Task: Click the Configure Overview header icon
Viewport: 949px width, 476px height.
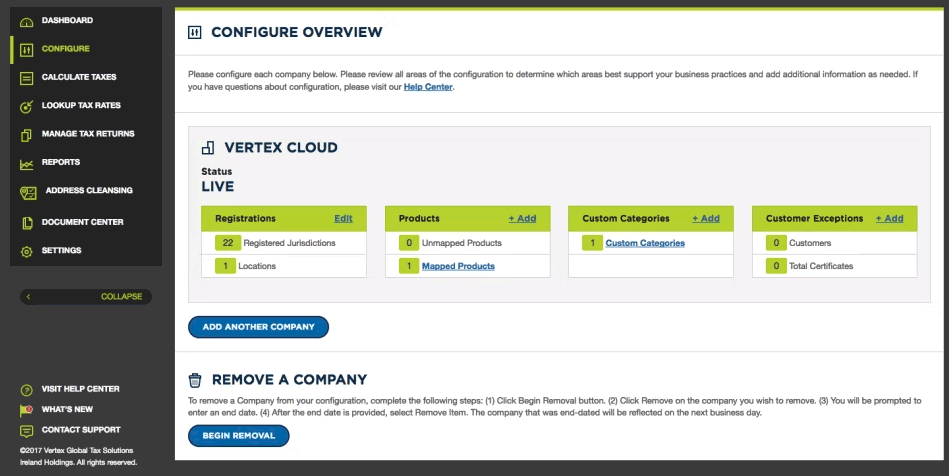Action: tap(194, 32)
